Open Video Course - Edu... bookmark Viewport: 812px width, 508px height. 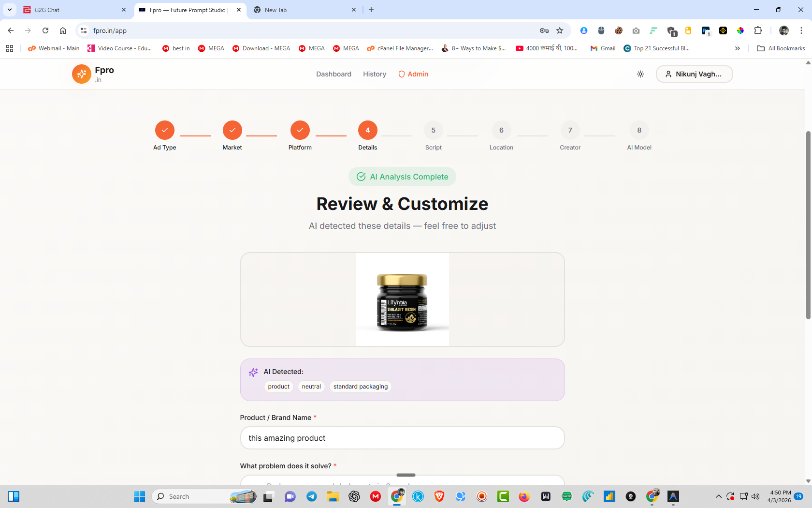120,48
